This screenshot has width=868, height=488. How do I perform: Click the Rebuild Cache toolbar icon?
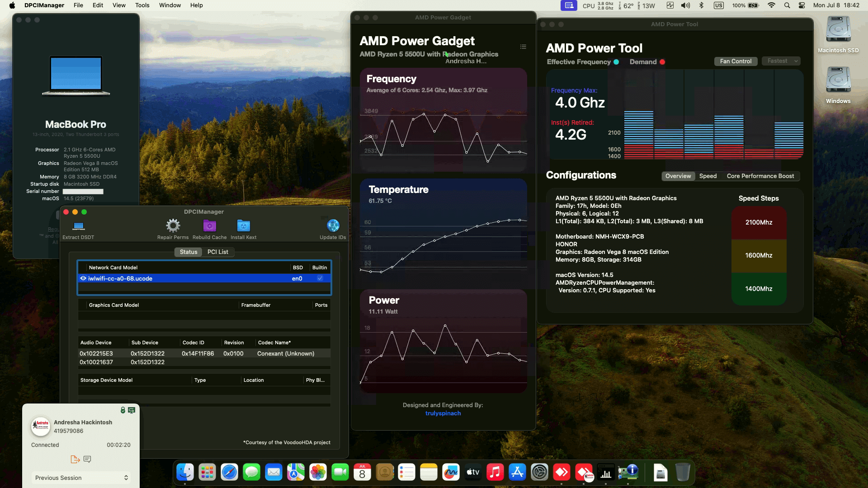coord(209,225)
